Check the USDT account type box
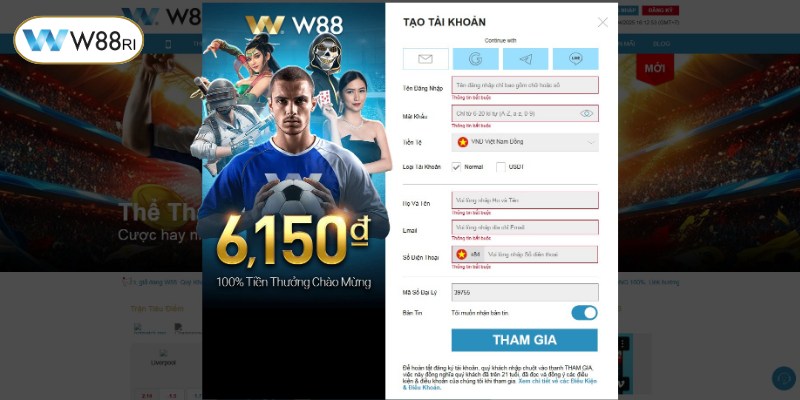 [501, 167]
